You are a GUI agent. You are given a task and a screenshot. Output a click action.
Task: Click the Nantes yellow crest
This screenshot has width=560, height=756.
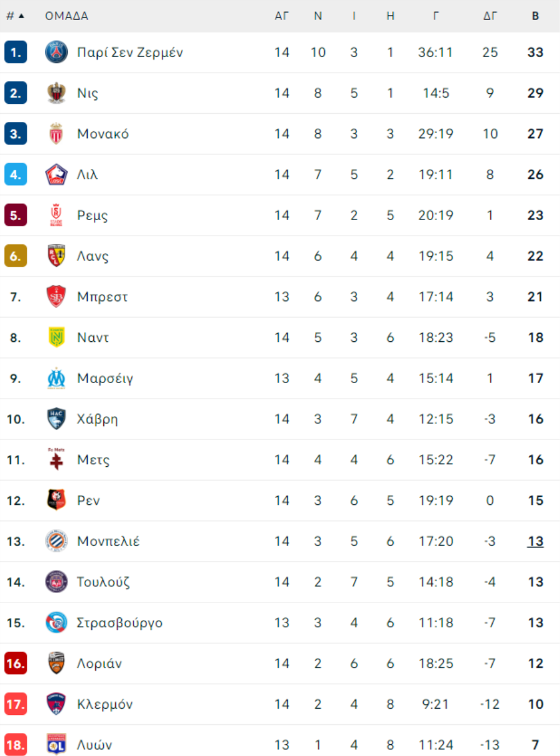click(57, 338)
